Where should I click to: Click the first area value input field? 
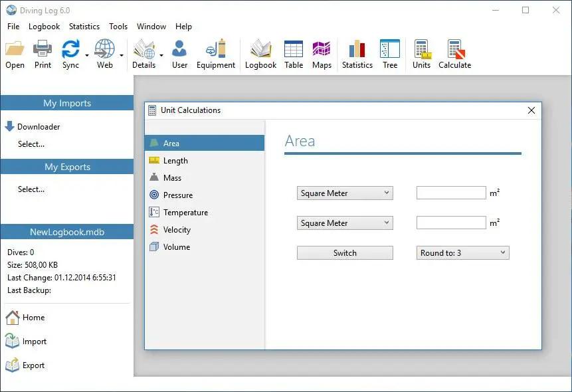tap(451, 193)
